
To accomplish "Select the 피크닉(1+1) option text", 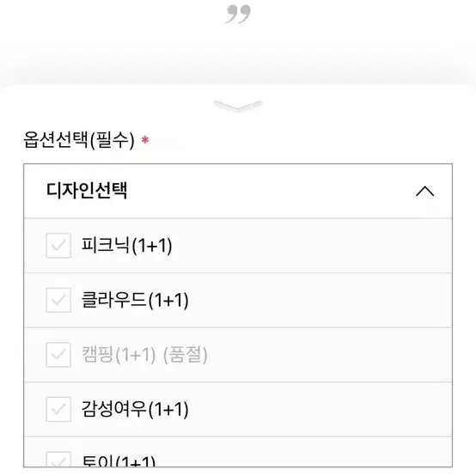I will coord(126,245).
